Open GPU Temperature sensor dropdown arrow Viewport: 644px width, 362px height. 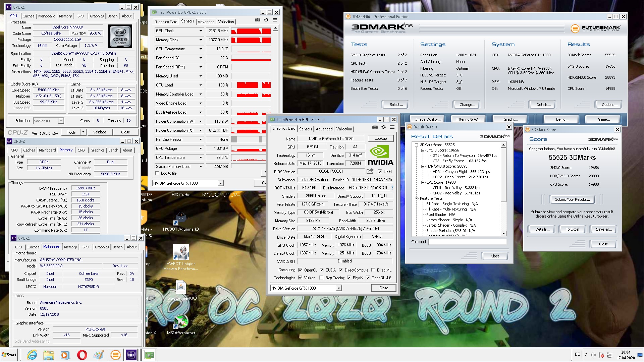pos(201,49)
